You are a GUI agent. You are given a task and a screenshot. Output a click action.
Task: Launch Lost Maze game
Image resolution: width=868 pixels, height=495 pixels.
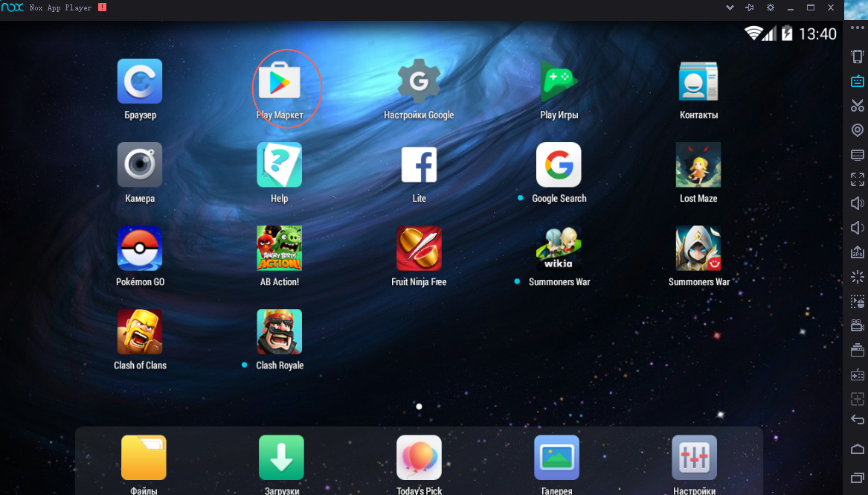pos(698,165)
